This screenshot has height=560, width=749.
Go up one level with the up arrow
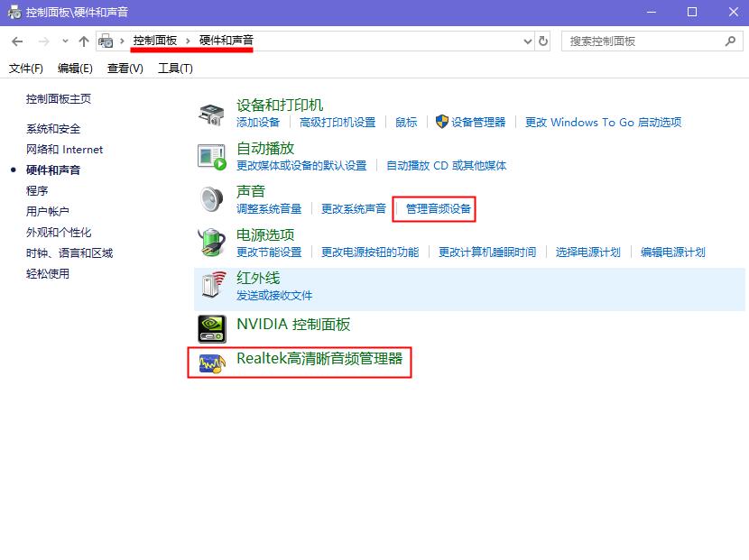coord(84,41)
